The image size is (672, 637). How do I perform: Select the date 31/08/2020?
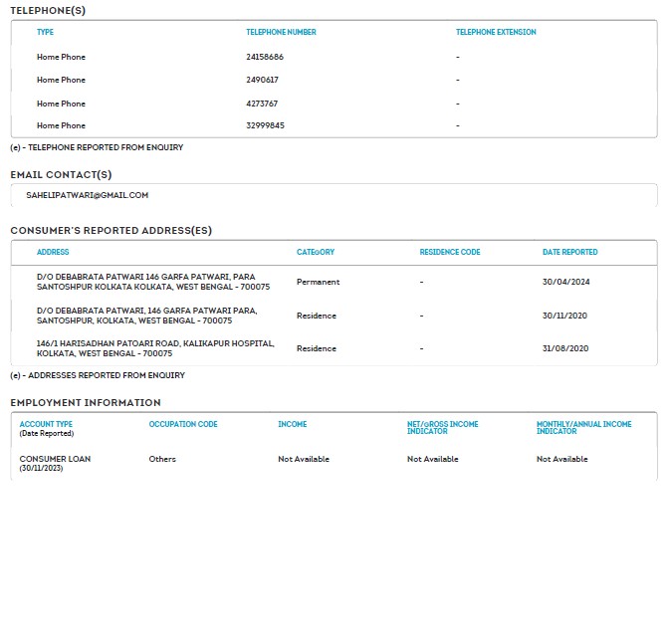(x=565, y=348)
